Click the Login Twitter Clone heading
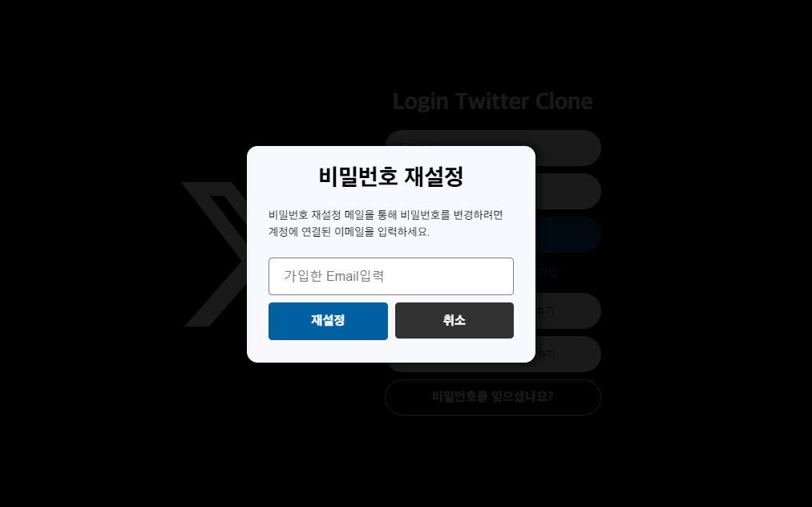 (492, 101)
